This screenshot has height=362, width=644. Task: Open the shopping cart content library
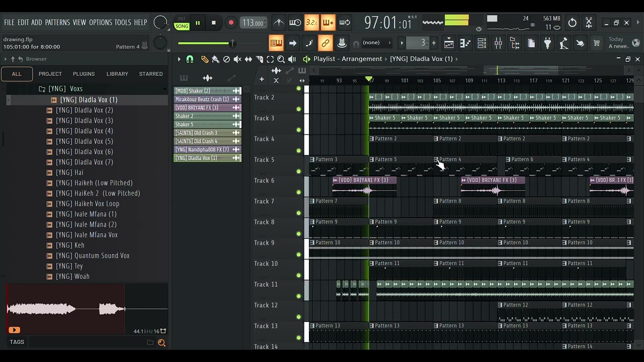click(597, 43)
